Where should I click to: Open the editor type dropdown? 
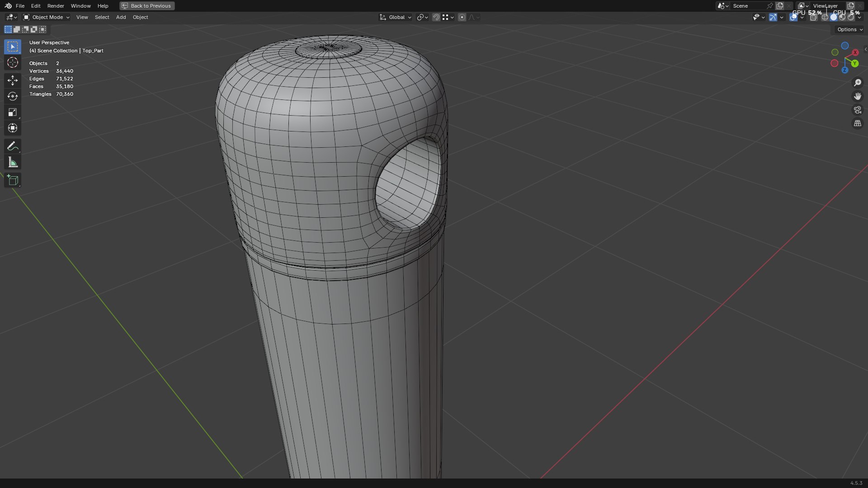coord(11,17)
